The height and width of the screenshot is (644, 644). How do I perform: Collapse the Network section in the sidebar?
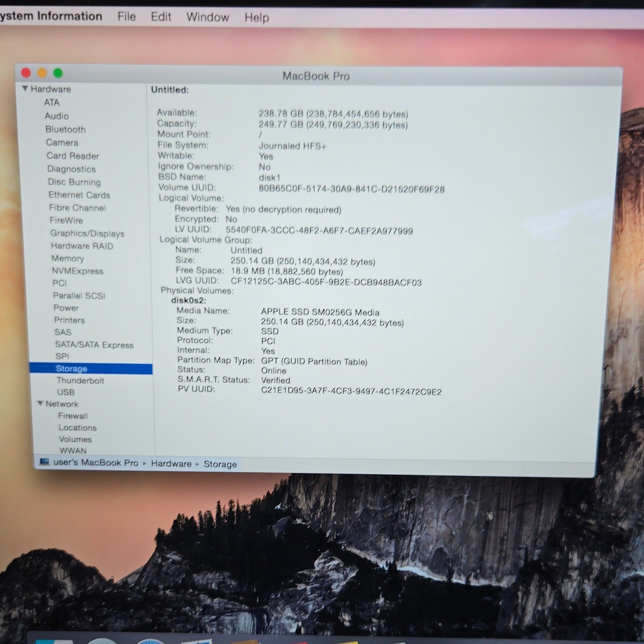point(40,404)
